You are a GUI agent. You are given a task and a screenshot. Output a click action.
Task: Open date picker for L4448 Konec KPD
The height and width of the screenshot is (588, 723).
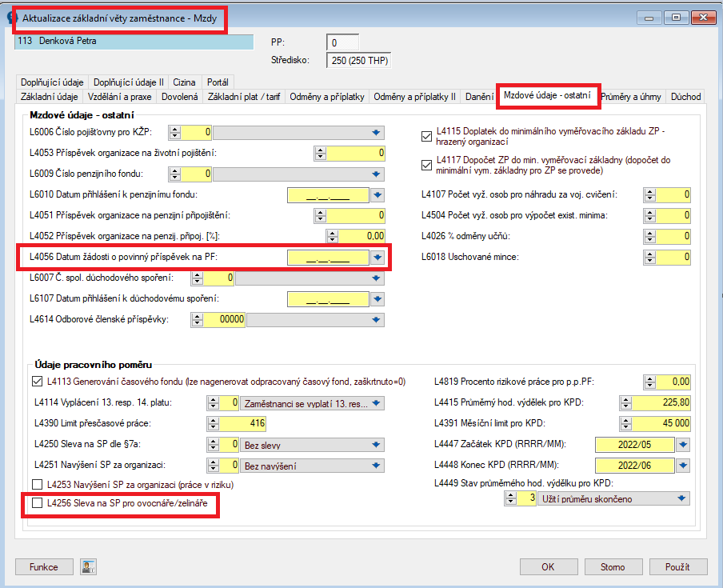point(683,466)
